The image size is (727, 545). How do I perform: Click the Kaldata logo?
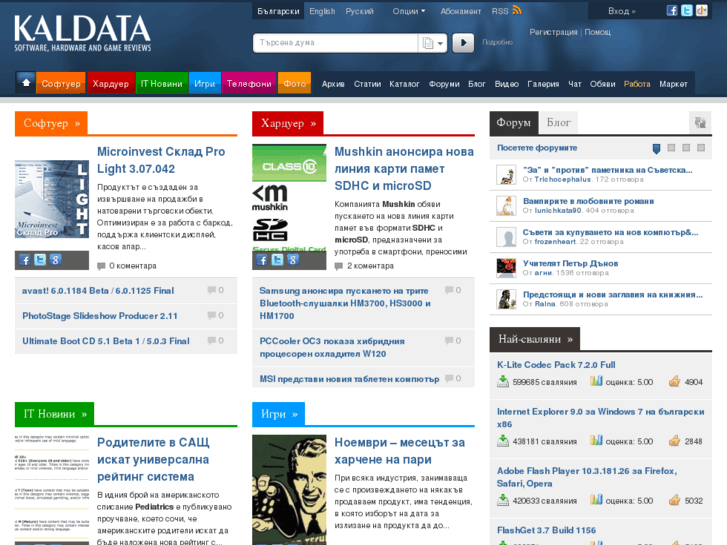pyautogui.click(x=83, y=32)
